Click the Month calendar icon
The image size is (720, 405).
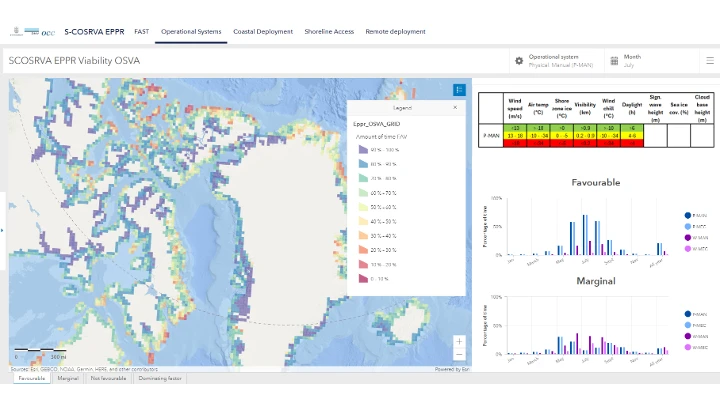point(614,61)
